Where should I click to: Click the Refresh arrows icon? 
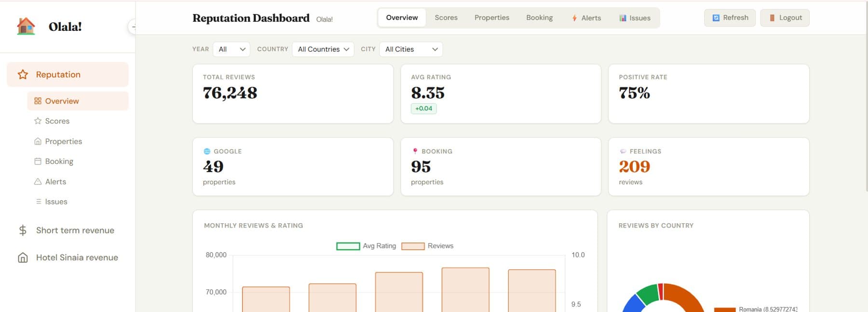click(x=716, y=18)
